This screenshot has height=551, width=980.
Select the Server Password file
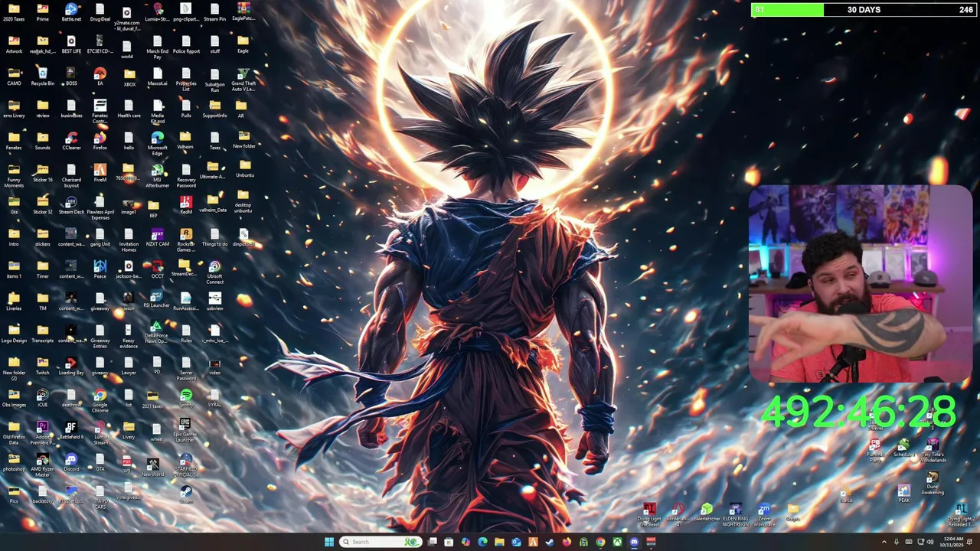[x=186, y=368]
